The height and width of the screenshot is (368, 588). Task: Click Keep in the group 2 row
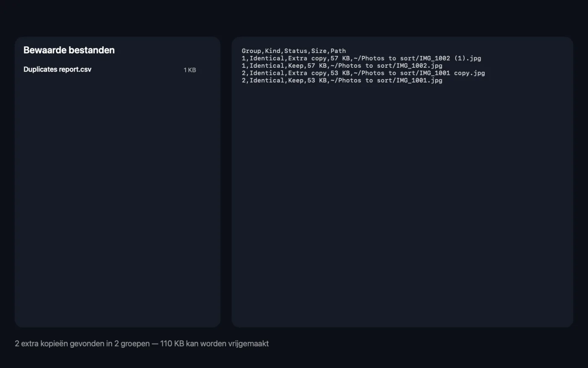(x=296, y=80)
